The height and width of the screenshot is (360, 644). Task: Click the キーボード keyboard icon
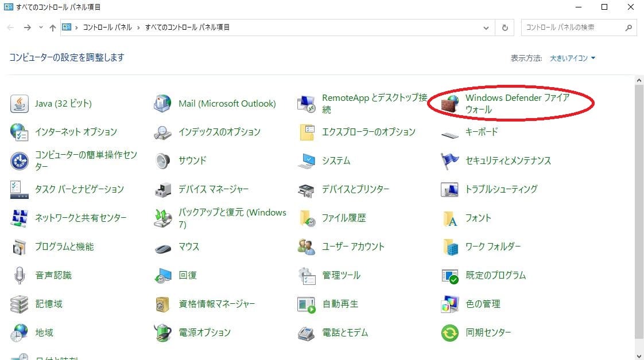pyautogui.click(x=450, y=135)
